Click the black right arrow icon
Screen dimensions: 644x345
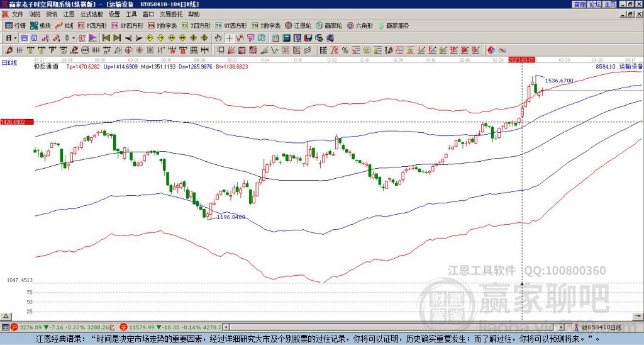139,38
